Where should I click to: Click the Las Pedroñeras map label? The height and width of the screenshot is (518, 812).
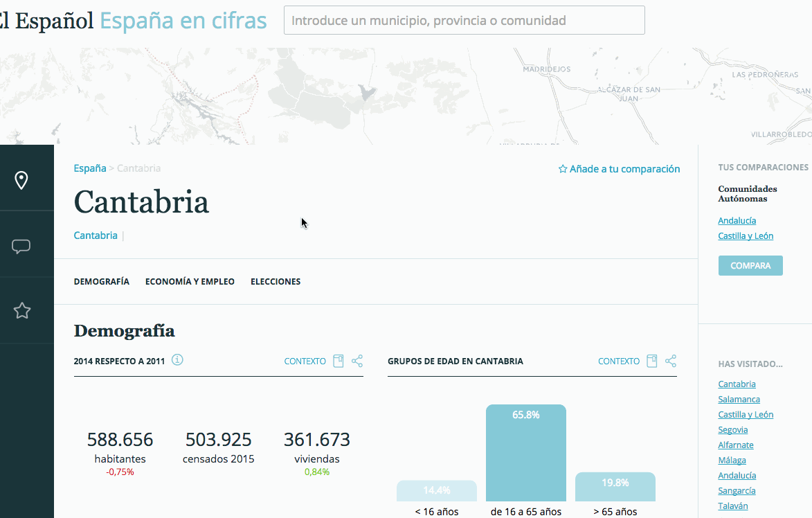pos(765,75)
